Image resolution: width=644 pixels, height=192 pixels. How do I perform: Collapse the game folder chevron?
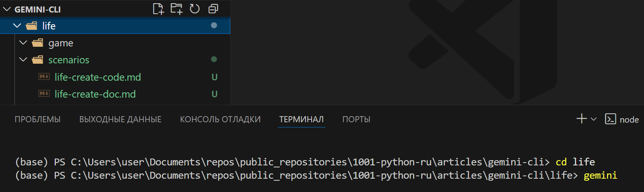coord(23,43)
